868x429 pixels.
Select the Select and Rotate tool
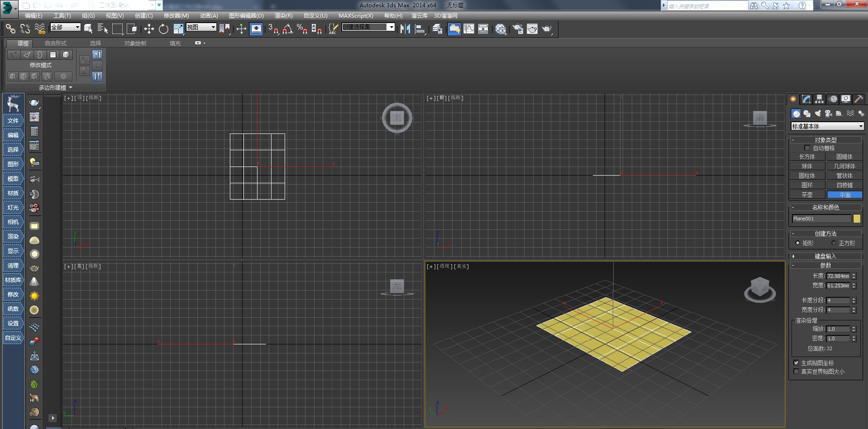163,29
